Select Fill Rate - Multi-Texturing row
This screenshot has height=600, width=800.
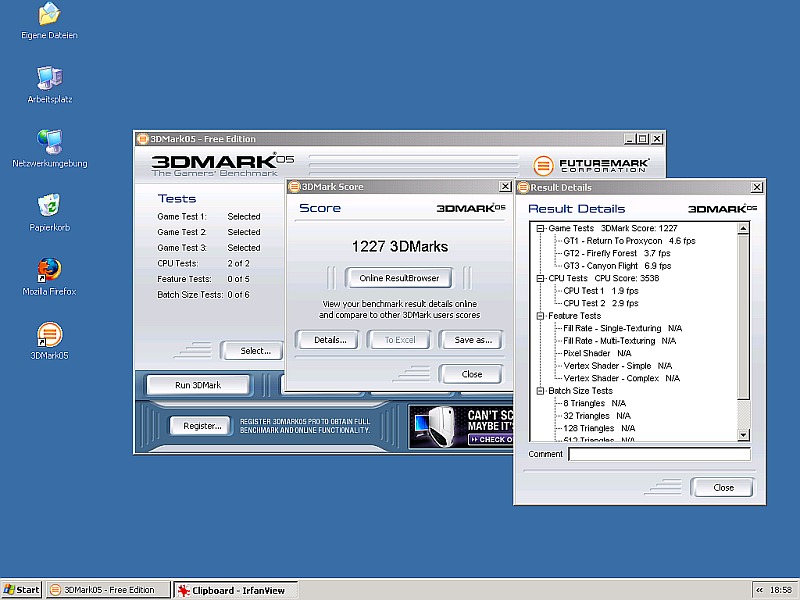(619, 341)
